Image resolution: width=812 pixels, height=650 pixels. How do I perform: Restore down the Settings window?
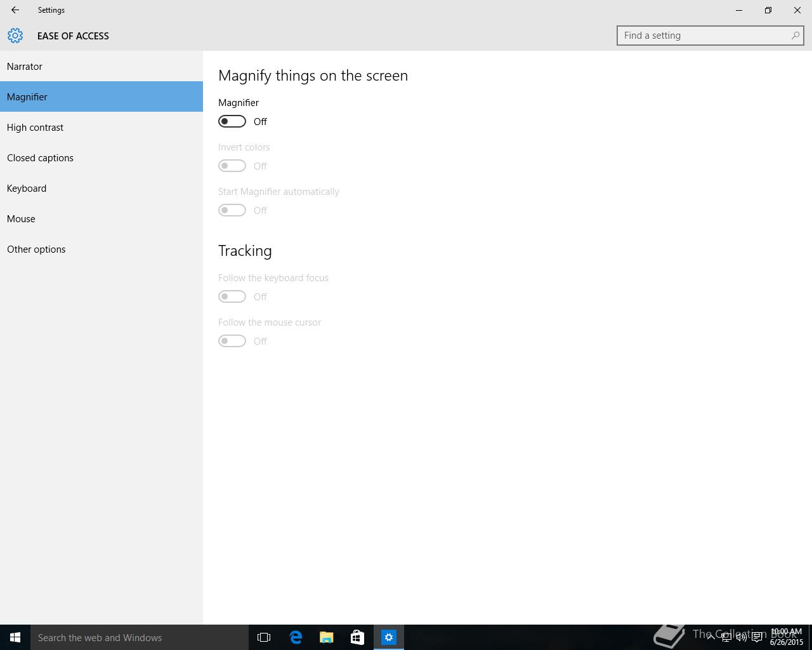(768, 10)
